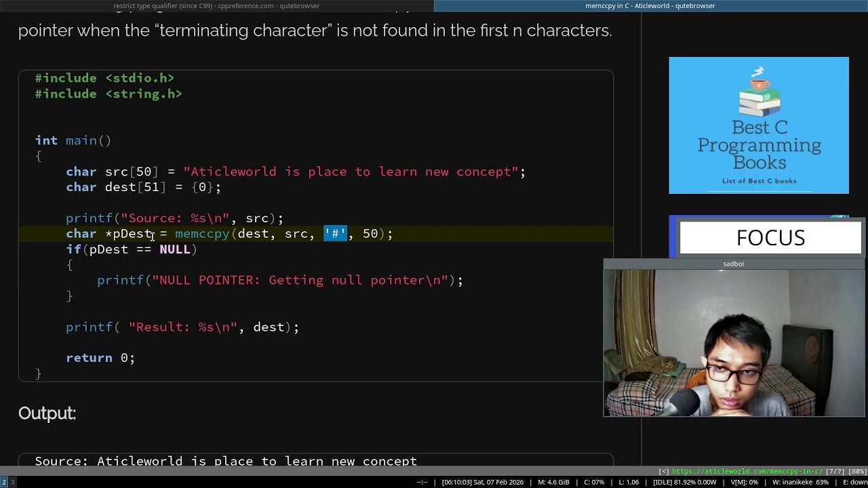Click the ethernet 'E: down' indicator
868x488 pixels.
click(x=854, y=483)
